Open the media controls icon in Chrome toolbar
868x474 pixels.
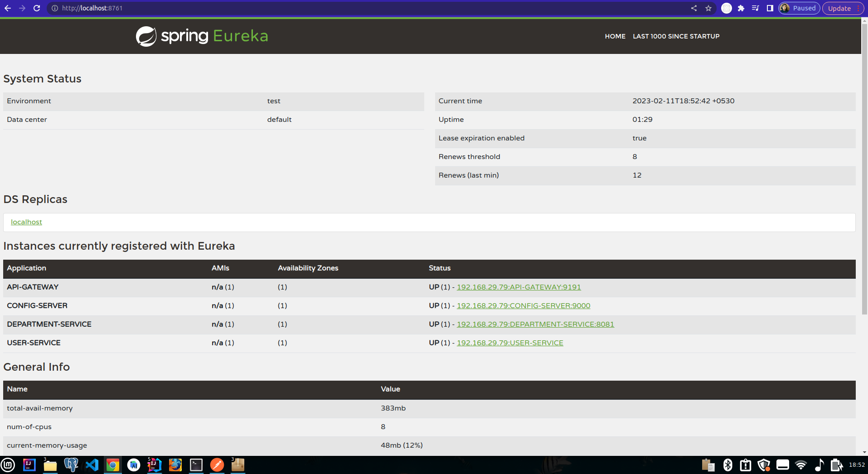click(756, 8)
